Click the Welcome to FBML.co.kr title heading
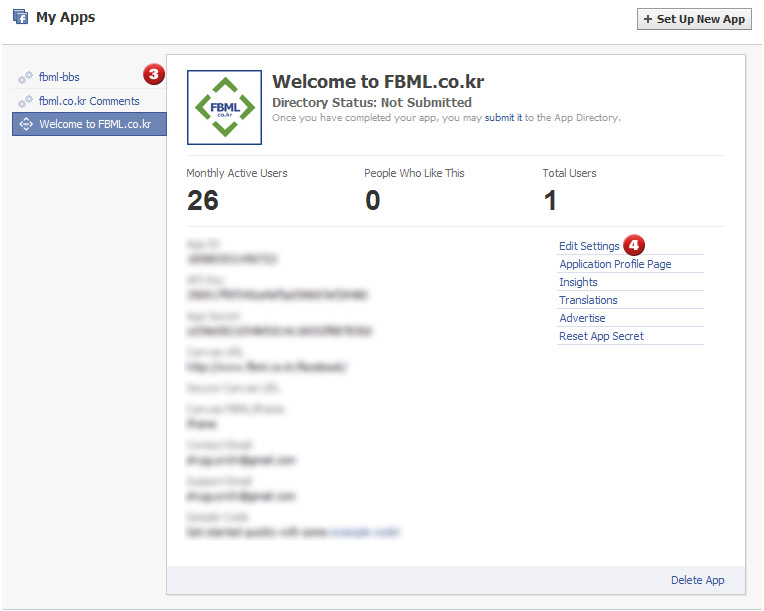Screen dimensions: 764x611 click(x=378, y=81)
